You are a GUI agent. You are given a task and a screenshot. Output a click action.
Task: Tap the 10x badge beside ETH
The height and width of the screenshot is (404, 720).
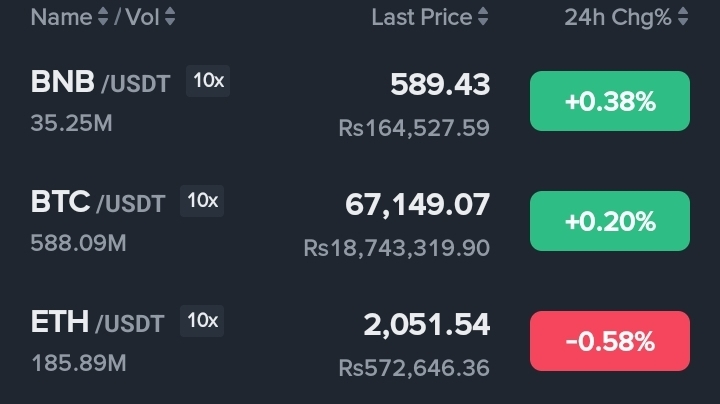[202, 321]
